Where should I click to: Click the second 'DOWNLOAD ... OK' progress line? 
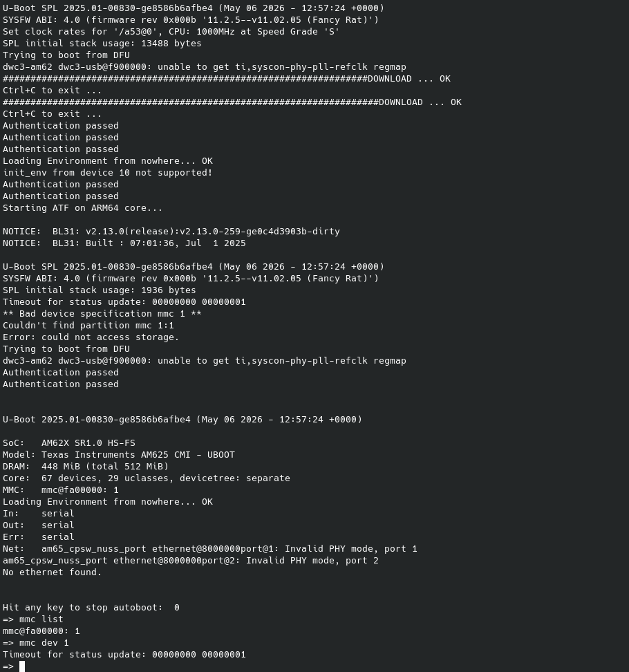point(232,102)
